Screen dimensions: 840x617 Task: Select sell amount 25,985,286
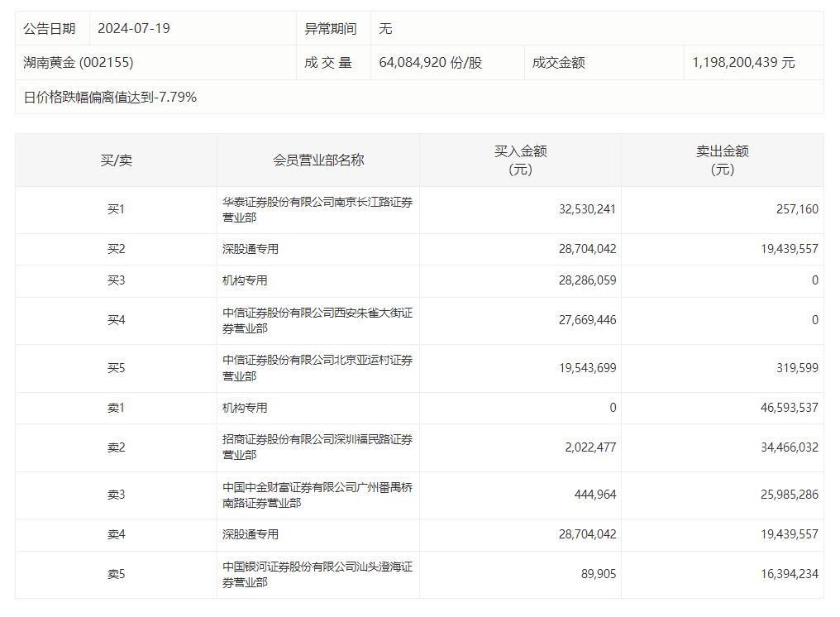pyautogui.click(x=790, y=495)
